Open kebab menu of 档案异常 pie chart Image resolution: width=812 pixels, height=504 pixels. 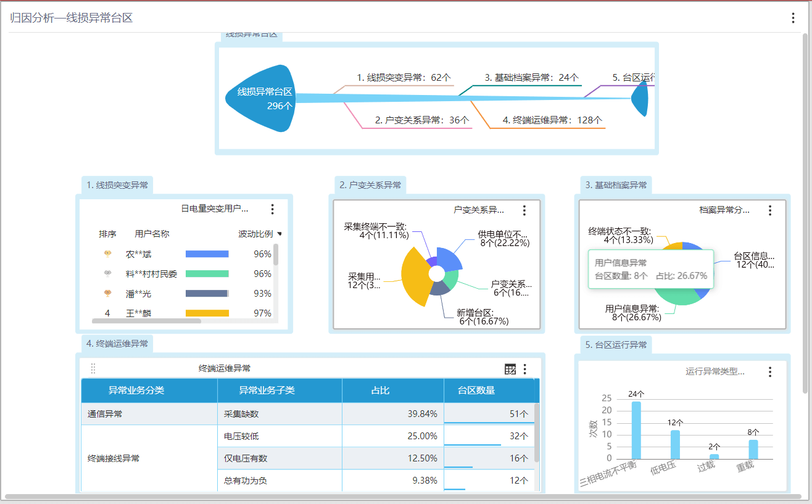(769, 210)
